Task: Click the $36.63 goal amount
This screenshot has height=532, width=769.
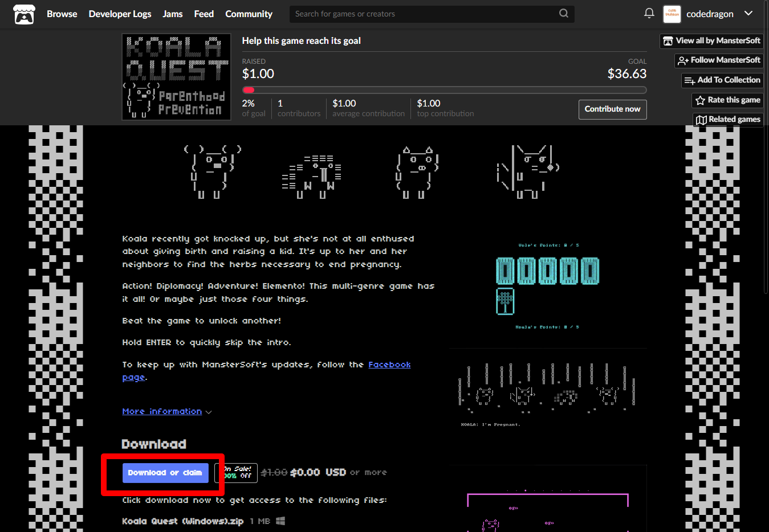Action: pos(627,73)
